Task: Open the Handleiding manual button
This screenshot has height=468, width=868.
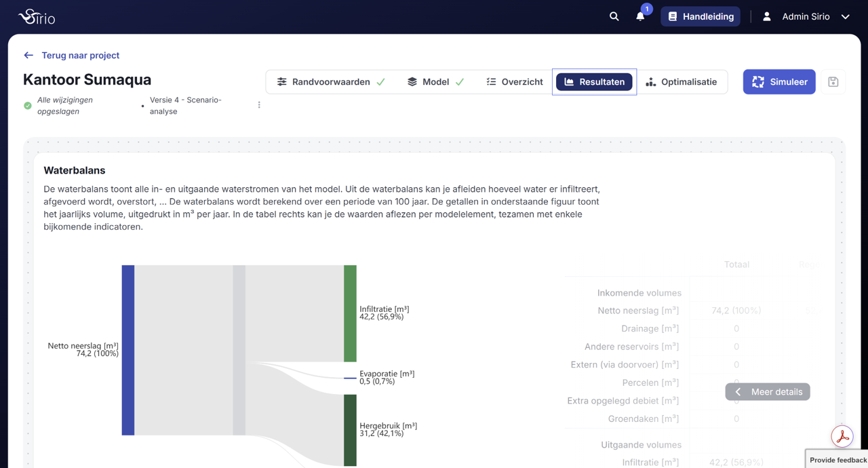Action: point(701,16)
